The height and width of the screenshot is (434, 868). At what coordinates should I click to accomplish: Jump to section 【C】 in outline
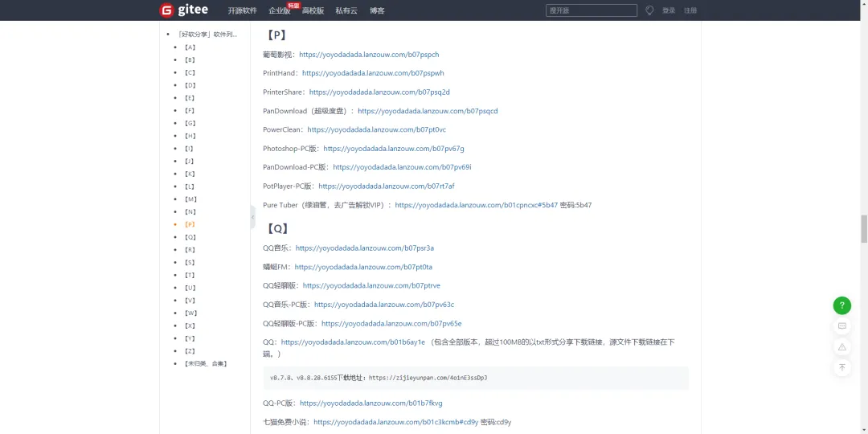(190, 72)
